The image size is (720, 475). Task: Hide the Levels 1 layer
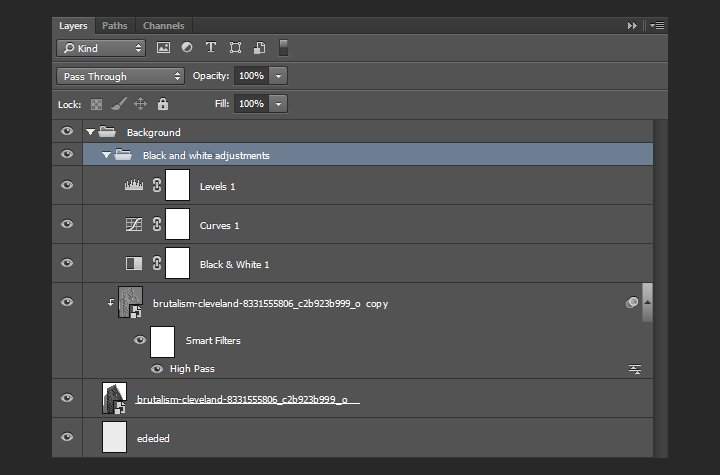click(x=67, y=185)
